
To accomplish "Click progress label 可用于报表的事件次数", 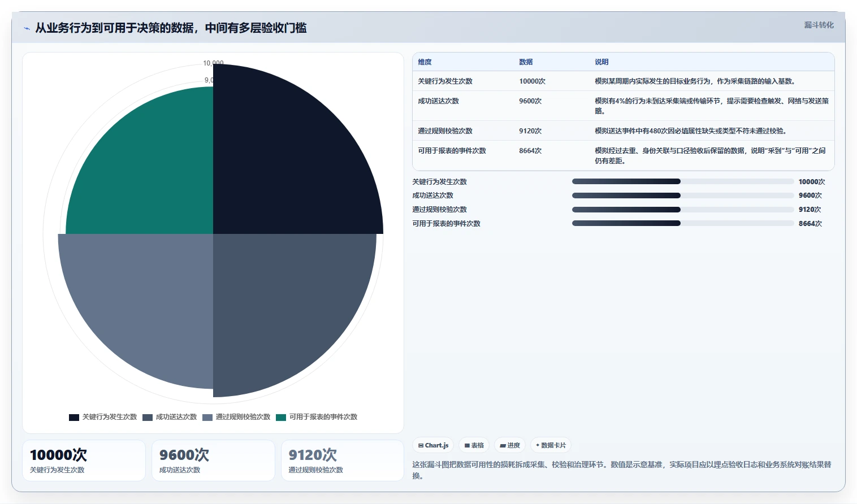I will [446, 224].
